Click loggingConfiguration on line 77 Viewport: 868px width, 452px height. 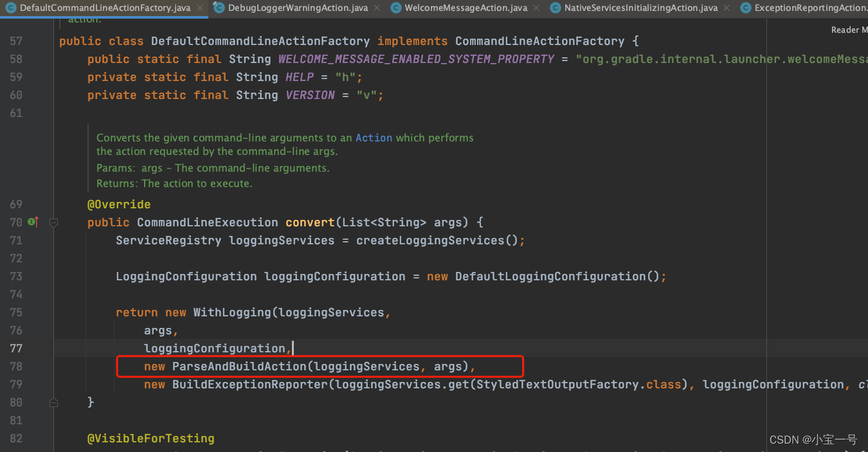(x=215, y=348)
